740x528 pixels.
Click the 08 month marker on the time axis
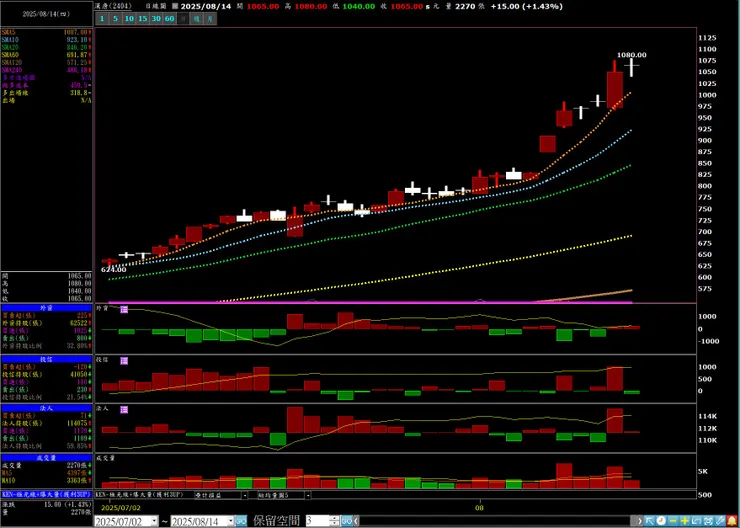pos(480,508)
